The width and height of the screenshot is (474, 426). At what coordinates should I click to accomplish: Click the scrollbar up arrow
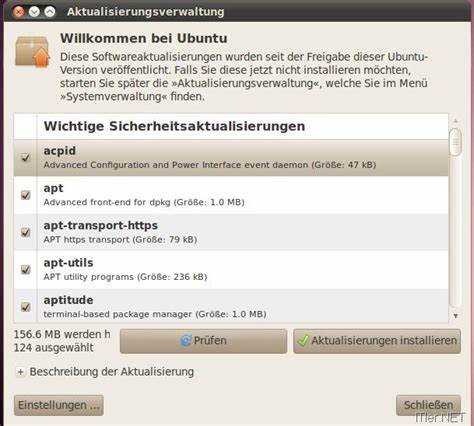click(x=456, y=121)
